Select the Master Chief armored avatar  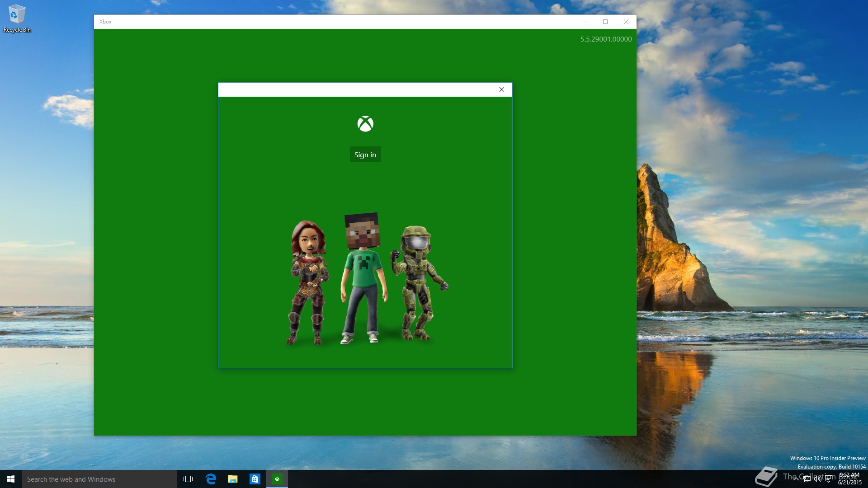[420, 283]
